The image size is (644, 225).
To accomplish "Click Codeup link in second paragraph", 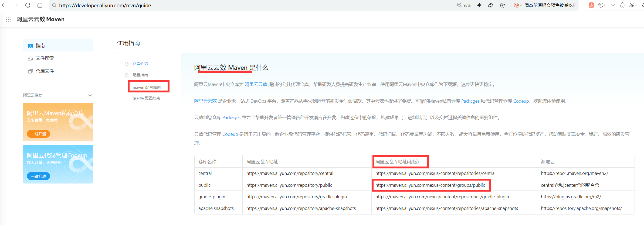I will pos(521,101).
